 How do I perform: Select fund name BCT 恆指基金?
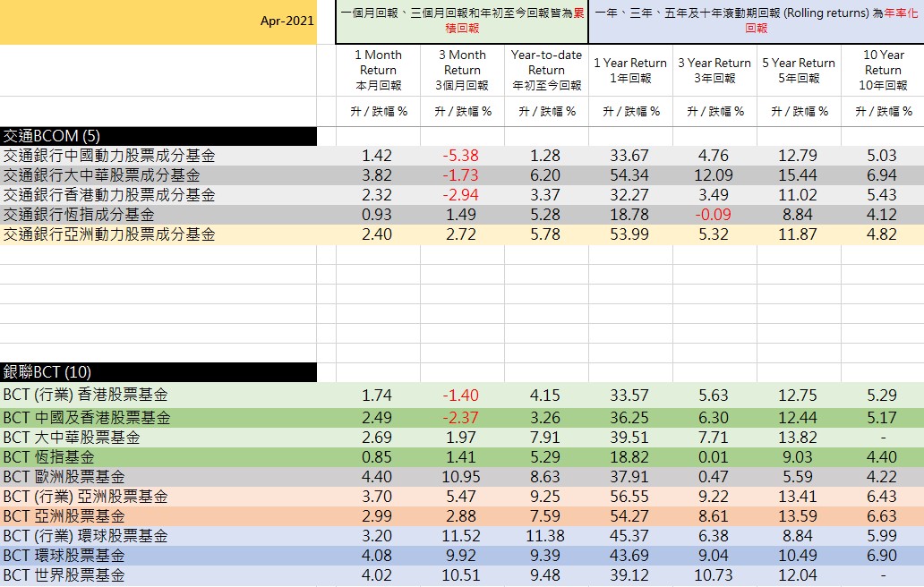click(48, 457)
